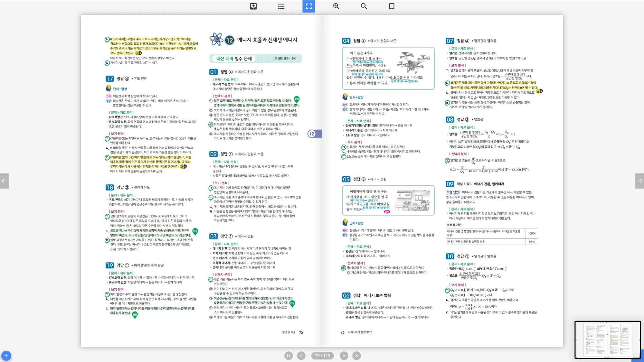The height and width of the screenshot is (362, 644).
Task: Click the chapter 12 atom heading icon
Action: (x=216, y=40)
